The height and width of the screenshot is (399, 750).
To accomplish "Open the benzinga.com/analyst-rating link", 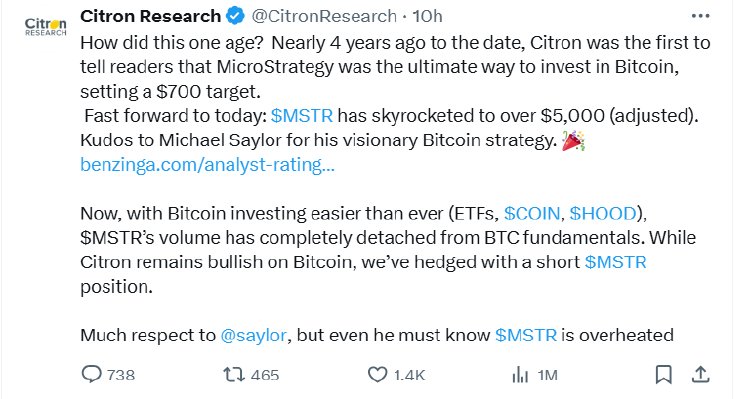I will point(207,165).
